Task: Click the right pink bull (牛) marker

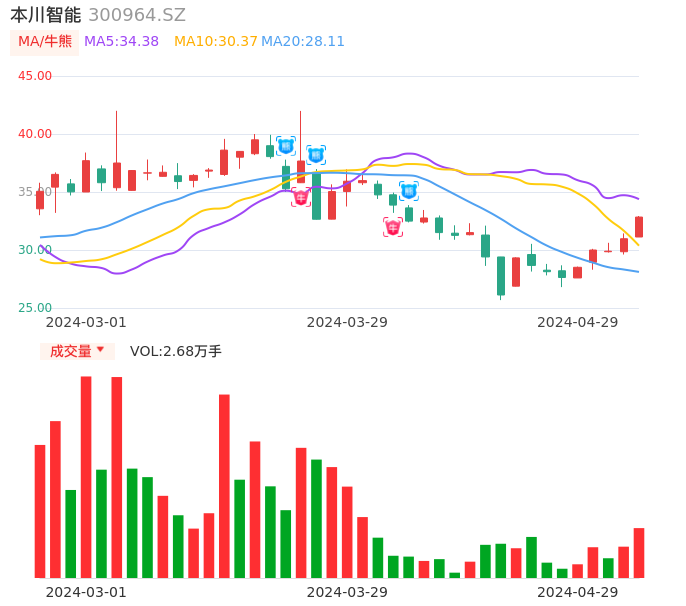Action: [393, 228]
